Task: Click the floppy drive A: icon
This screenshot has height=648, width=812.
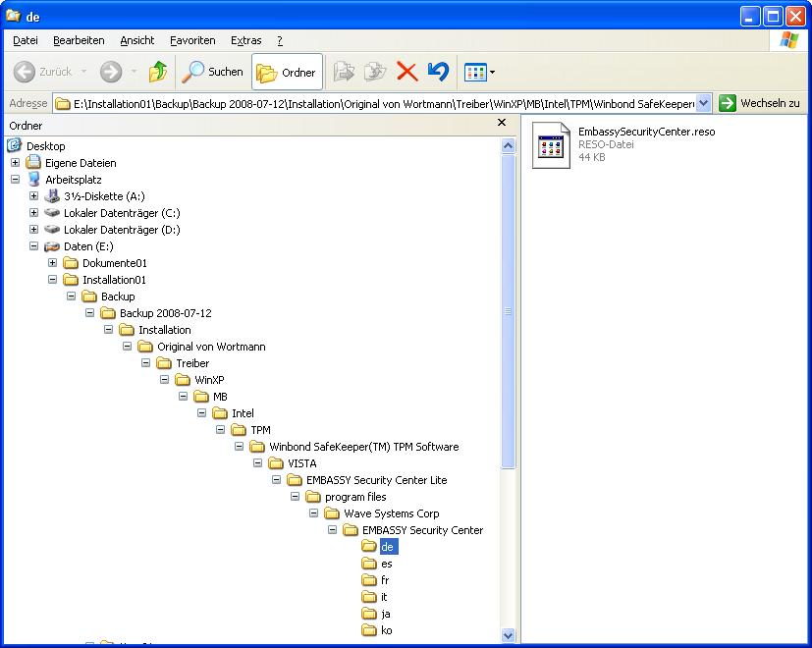Action: click(x=52, y=195)
